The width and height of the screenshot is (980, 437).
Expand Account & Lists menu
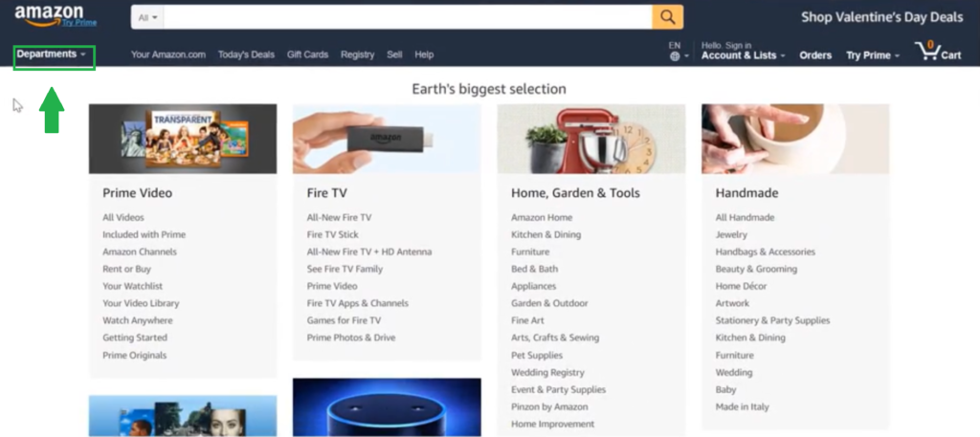click(x=743, y=55)
